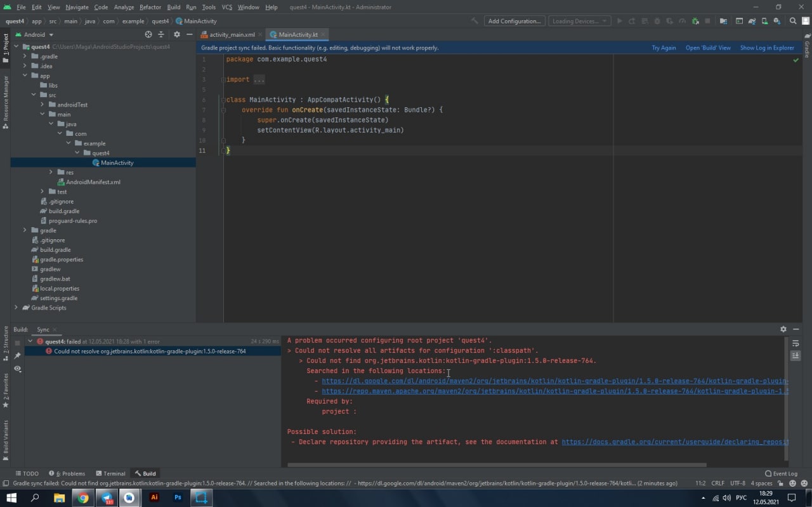Click the Sync Project with Gradle Files icon
The height and width of the screenshot is (507, 812).
[751, 21]
